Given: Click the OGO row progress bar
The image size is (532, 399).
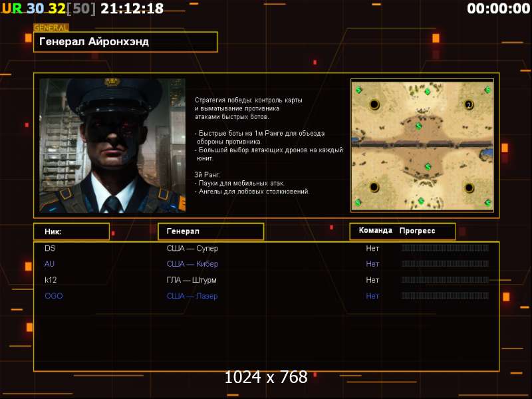Looking at the screenshot, I should [x=445, y=296].
